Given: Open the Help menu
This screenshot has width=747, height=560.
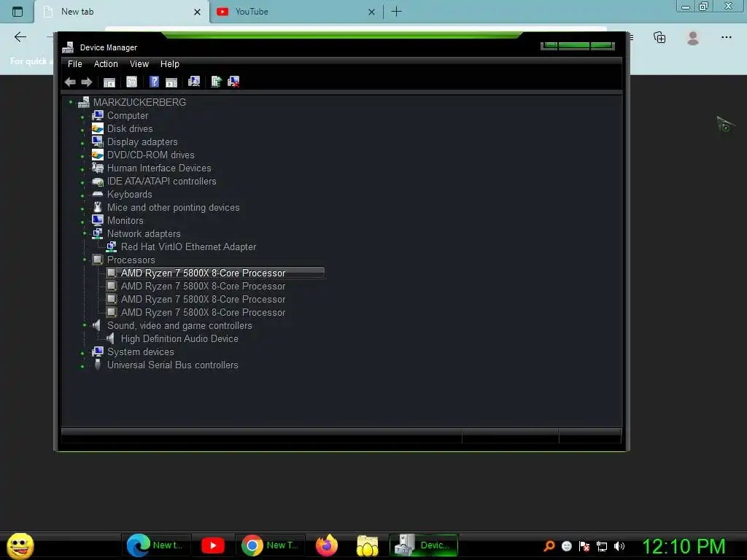Looking at the screenshot, I should [x=169, y=64].
